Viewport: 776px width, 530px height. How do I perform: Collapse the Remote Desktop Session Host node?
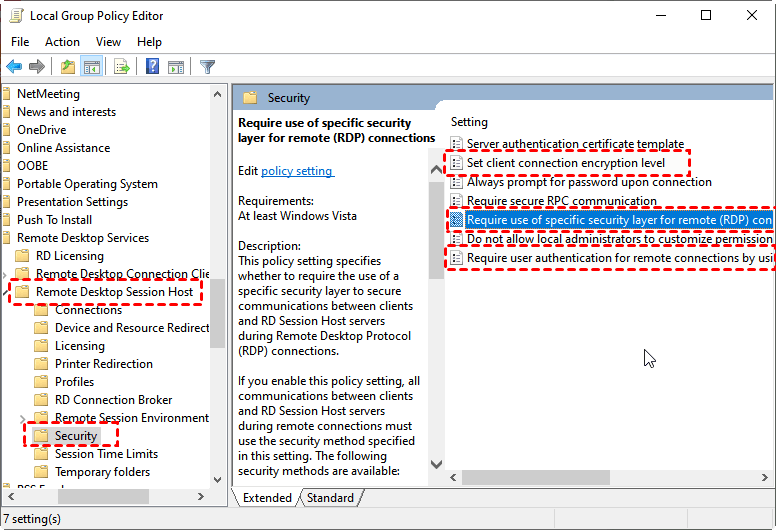coord(4,292)
